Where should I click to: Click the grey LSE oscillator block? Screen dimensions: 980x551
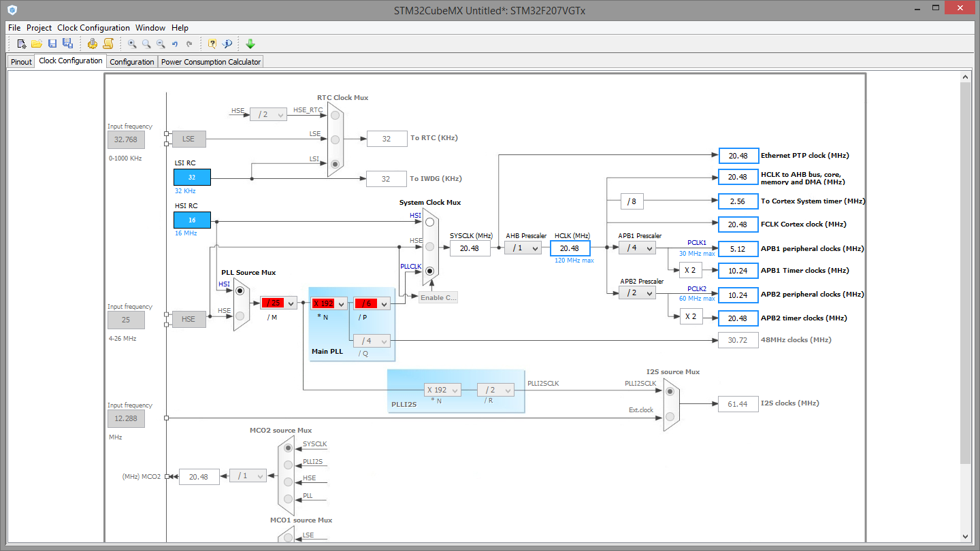(x=189, y=139)
